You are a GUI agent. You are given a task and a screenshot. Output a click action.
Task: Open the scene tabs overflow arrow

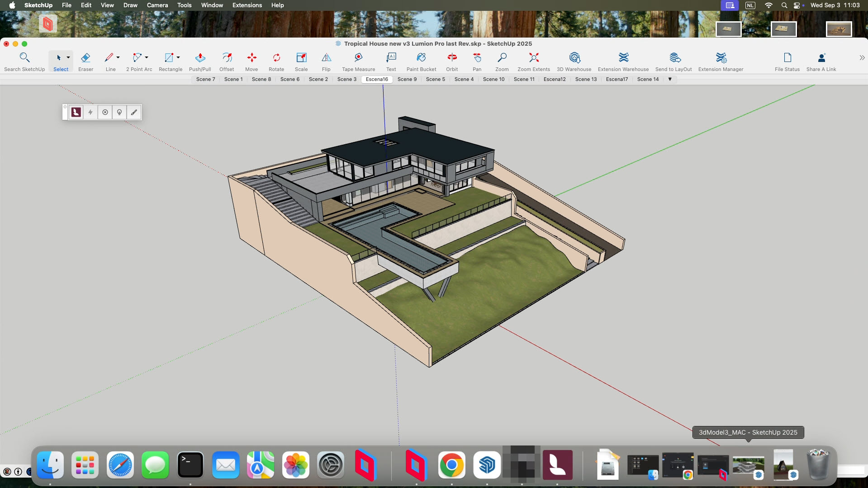click(x=670, y=79)
